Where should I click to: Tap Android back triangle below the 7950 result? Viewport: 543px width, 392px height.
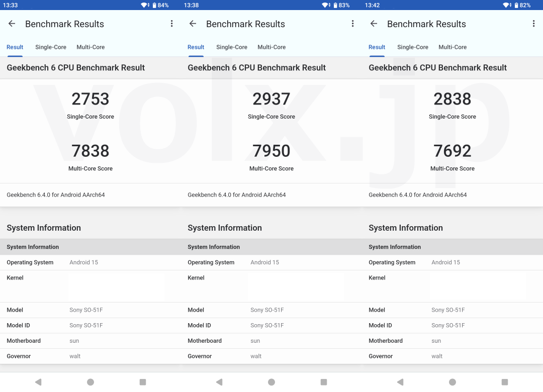tap(219, 382)
